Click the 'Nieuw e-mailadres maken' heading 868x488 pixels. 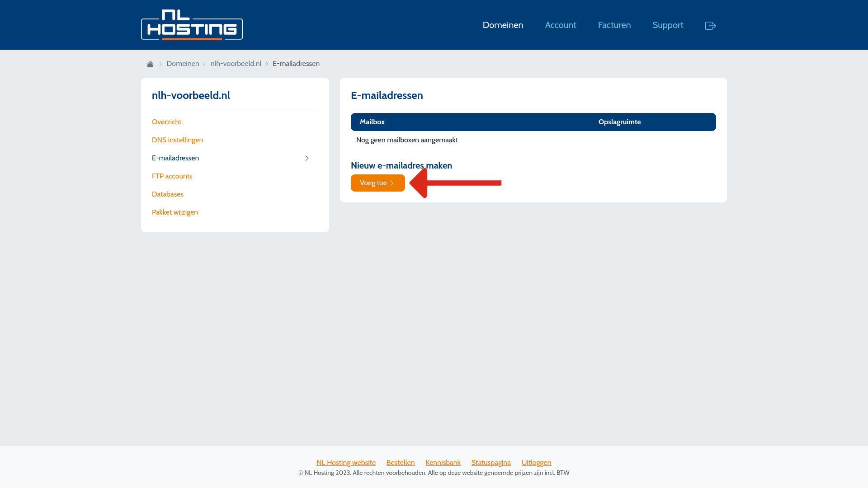(x=401, y=165)
